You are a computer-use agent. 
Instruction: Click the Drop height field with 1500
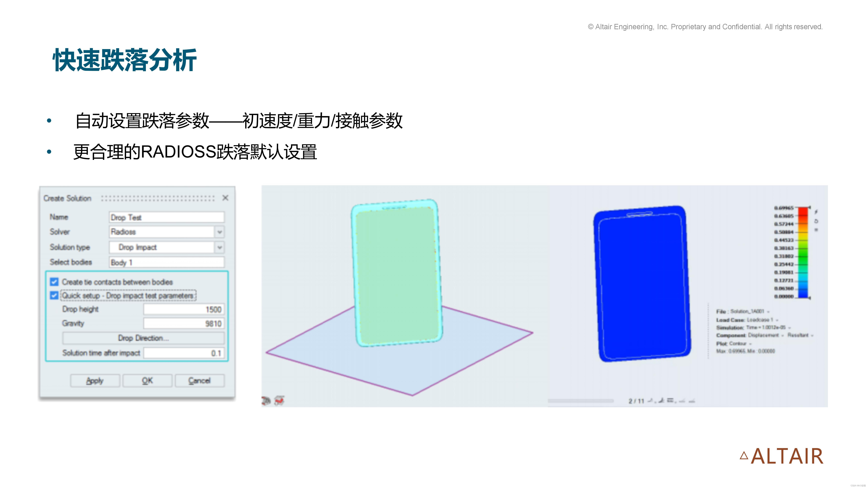(x=184, y=310)
